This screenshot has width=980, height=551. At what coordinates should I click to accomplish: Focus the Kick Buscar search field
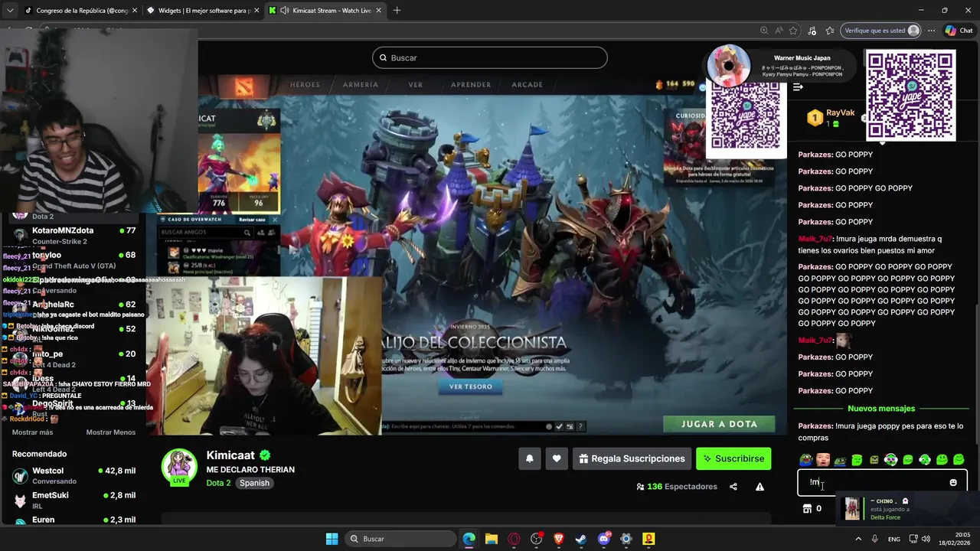pos(490,57)
